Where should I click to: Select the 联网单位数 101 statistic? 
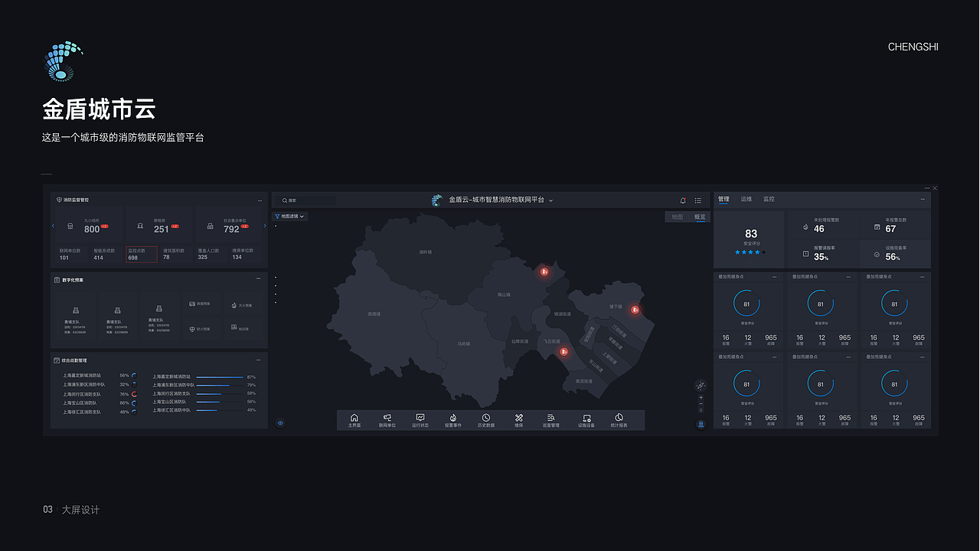70,254
